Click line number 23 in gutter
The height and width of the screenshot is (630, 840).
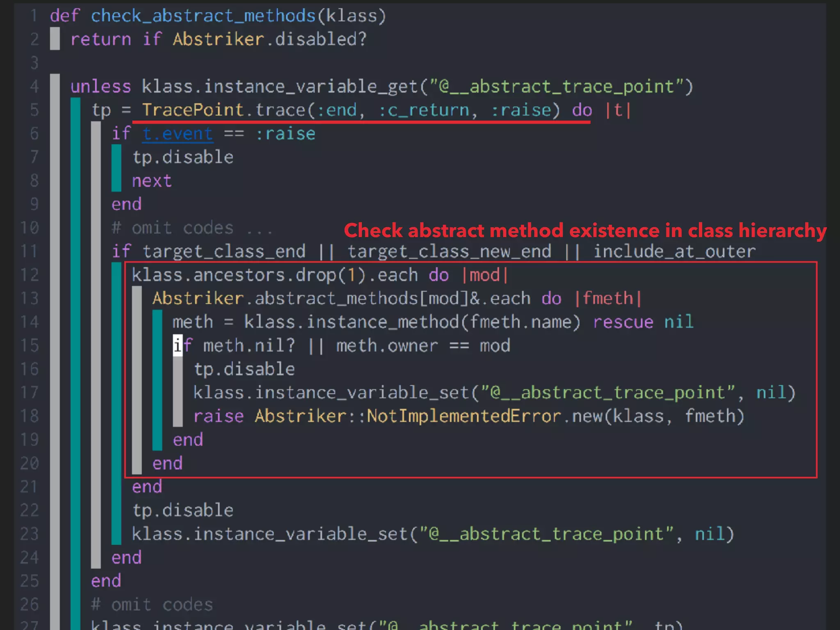30,534
